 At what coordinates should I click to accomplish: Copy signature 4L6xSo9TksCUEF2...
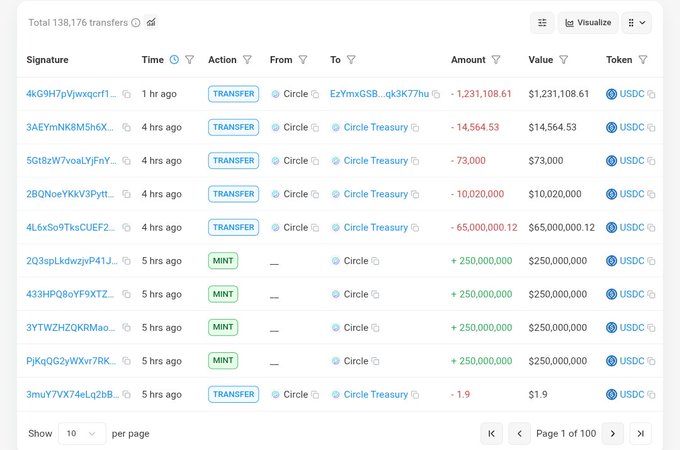pyautogui.click(x=127, y=228)
